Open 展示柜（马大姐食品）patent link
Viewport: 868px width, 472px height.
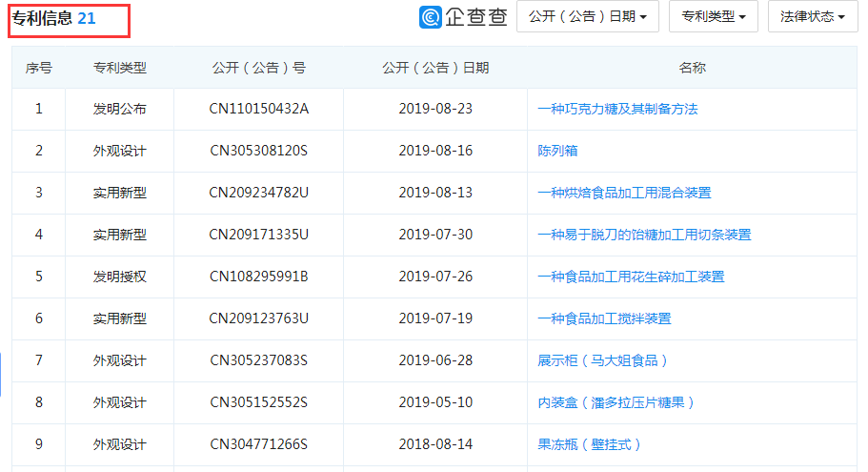click(x=603, y=360)
